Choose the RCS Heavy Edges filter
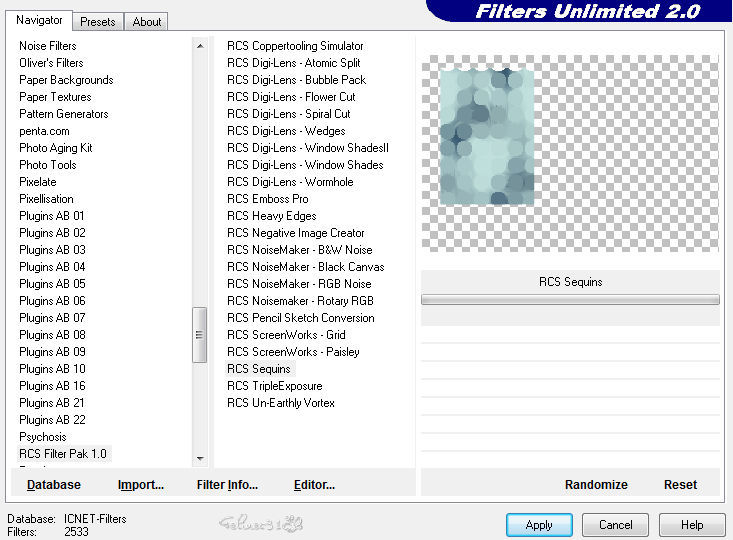 pos(272,216)
